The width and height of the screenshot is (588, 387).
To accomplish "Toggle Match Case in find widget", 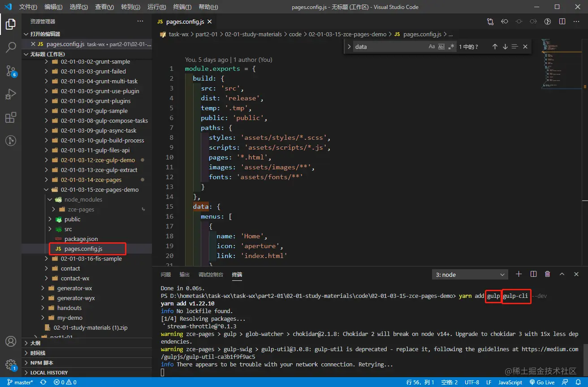I will 432,47.
